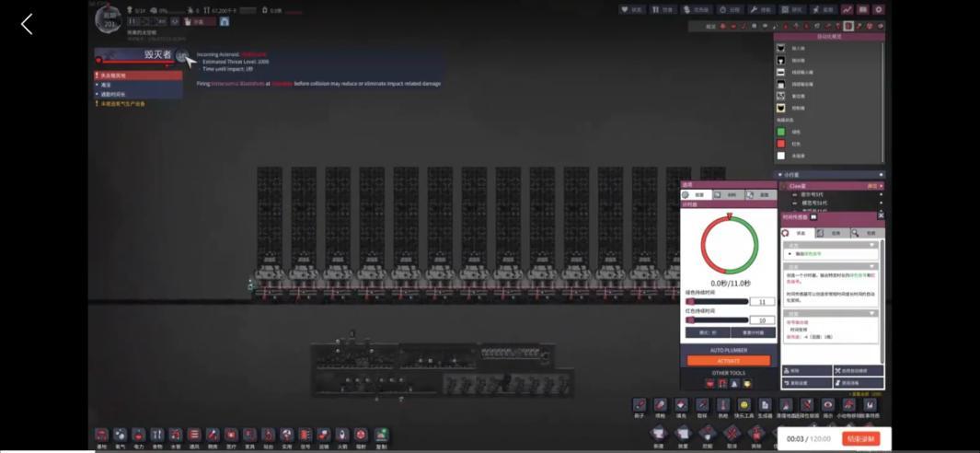Open the Furniture (家具) build category
Viewport: 980px width, 453px height.
click(x=249, y=435)
